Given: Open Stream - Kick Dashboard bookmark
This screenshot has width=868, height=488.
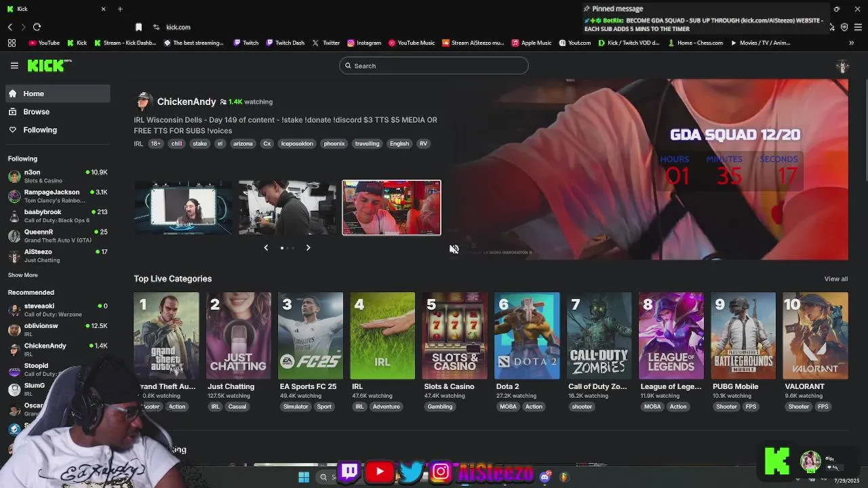Looking at the screenshot, I should click(x=125, y=43).
